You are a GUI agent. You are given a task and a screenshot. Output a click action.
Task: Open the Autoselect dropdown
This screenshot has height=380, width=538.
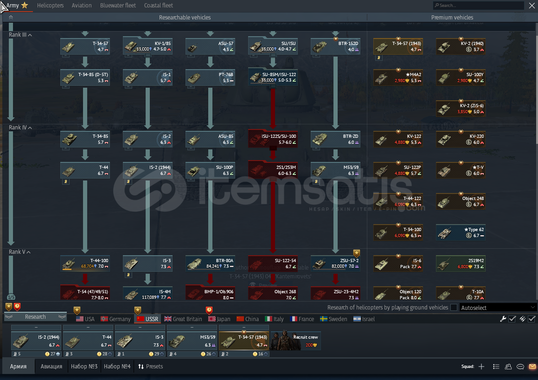(x=498, y=307)
